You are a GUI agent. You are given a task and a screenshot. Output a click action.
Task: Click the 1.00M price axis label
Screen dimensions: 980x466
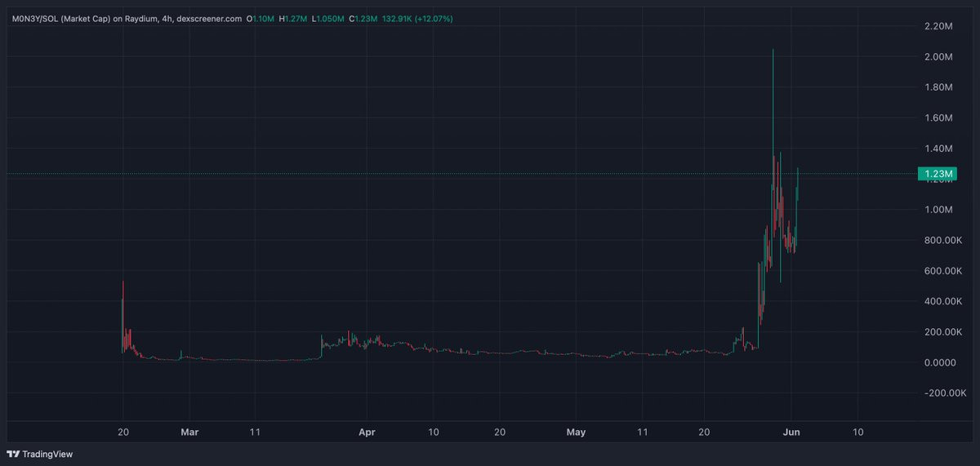[937, 210]
